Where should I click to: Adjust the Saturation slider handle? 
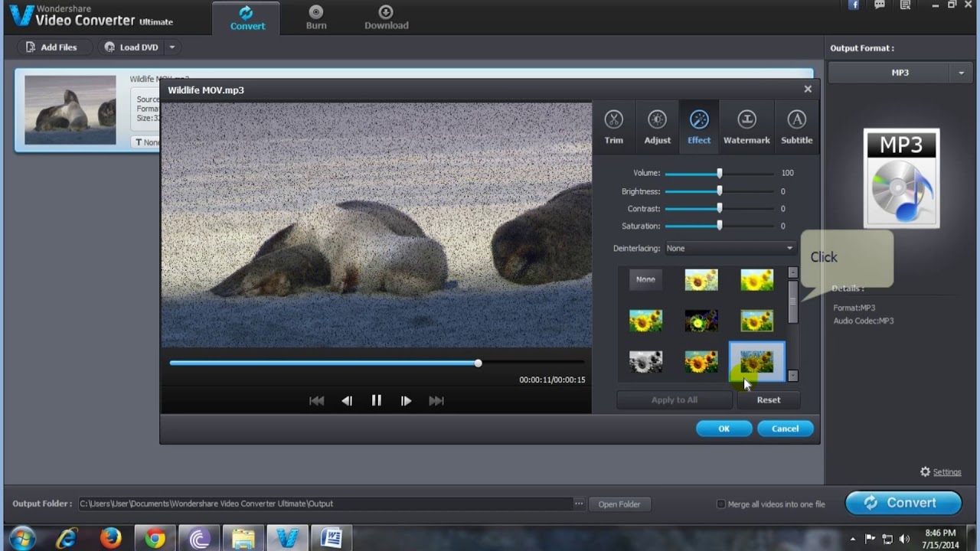click(719, 226)
